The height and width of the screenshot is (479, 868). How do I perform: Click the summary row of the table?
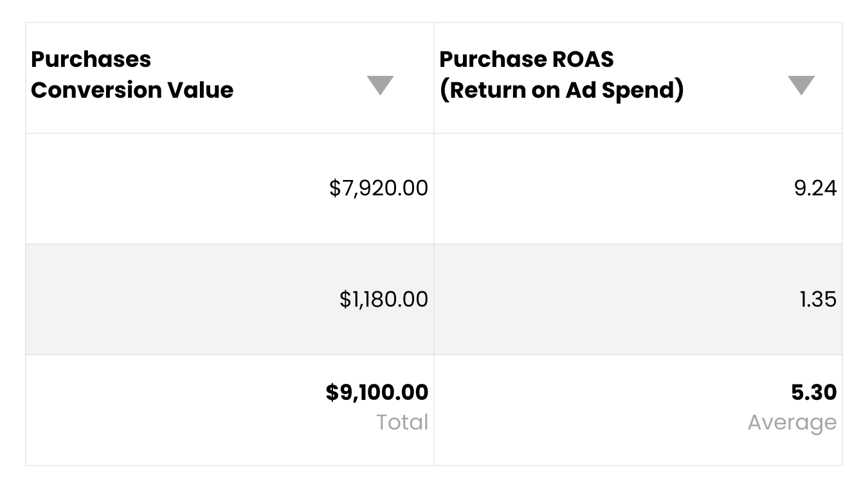[x=434, y=410]
